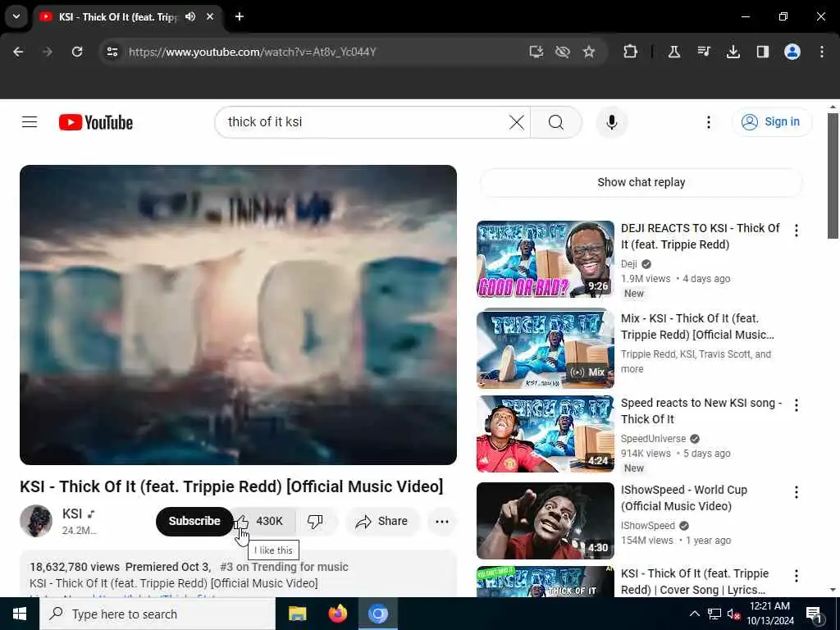Open options for Speed reacts video

(796, 405)
